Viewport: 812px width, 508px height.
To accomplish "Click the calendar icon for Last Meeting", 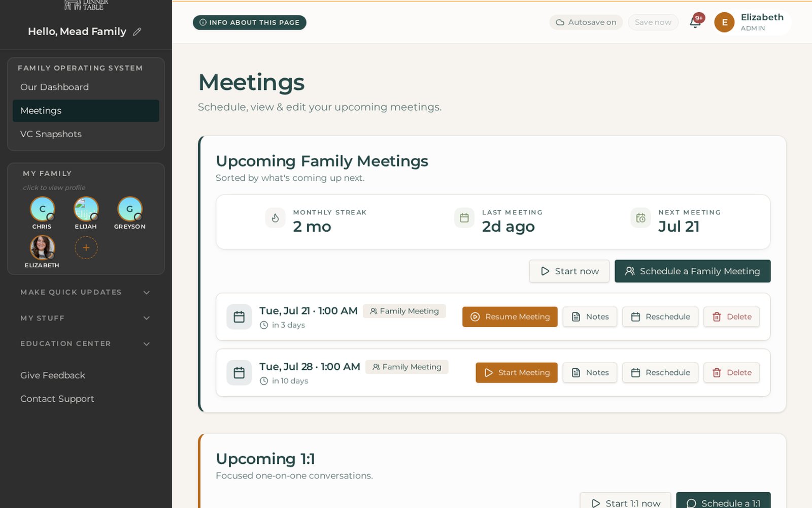I will 464,218.
